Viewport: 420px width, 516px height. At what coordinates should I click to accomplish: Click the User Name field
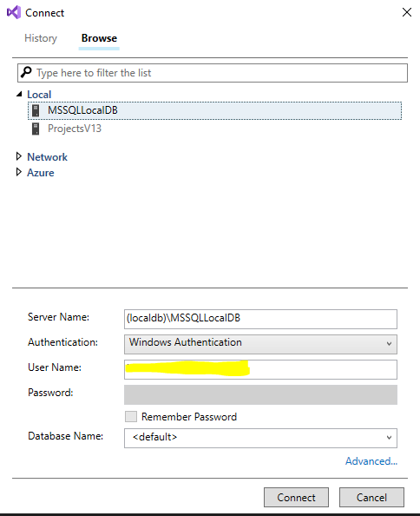click(260, 369)
